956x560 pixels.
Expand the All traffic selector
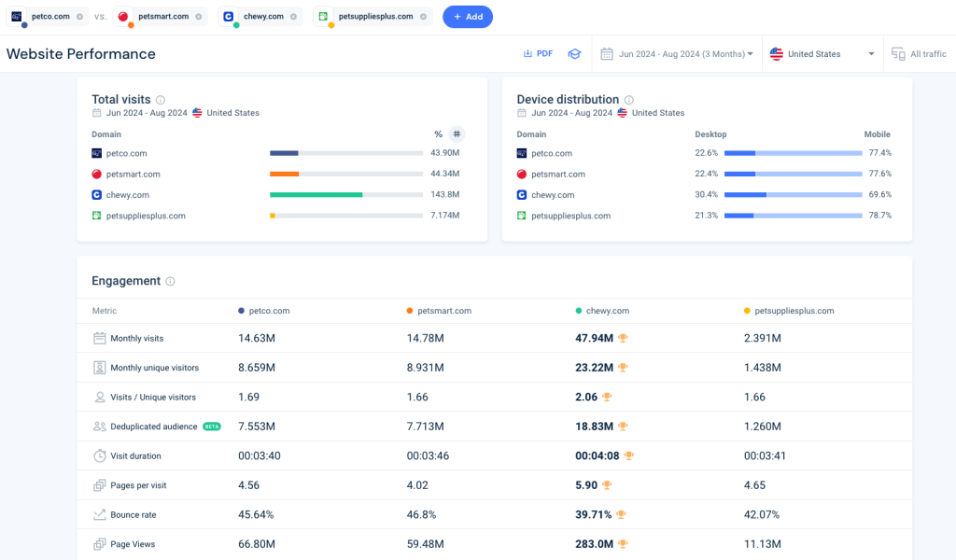point(921,53)
